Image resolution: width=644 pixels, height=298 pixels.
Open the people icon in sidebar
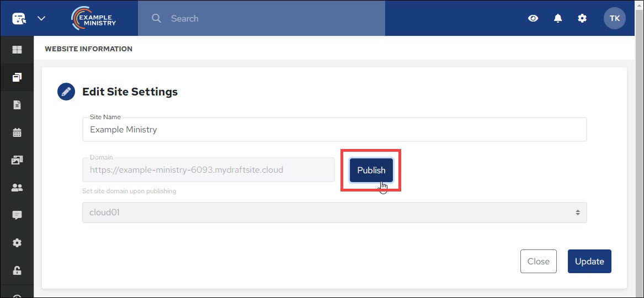coord(17,188)
